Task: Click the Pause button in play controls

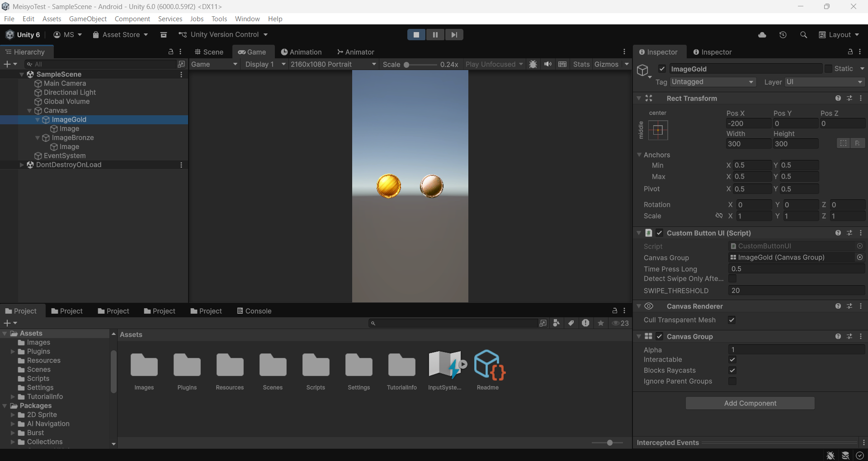Action: click(x=435, y=35)
